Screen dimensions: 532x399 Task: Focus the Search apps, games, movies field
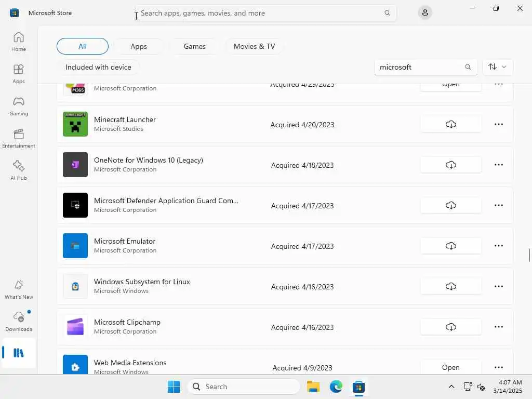(x=265, y=13)
